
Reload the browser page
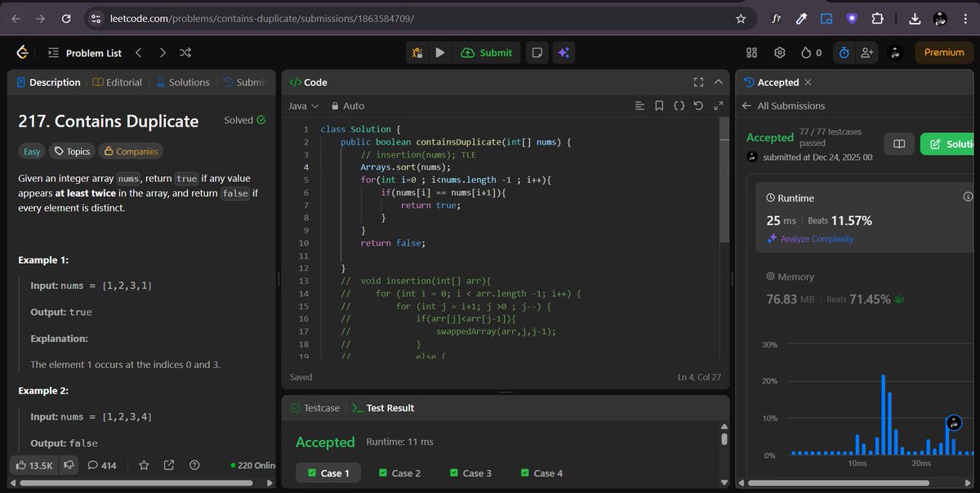click(x=66, y=18)
